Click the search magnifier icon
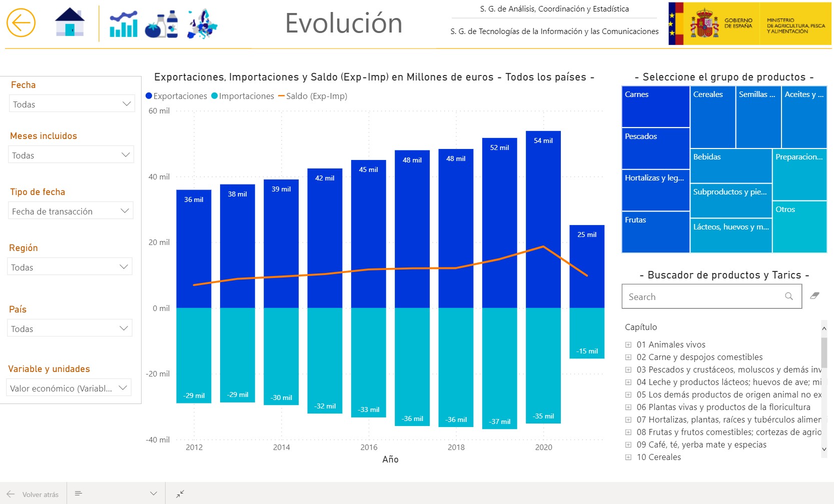This screenshot has width=834, height=504. [789, 296]
